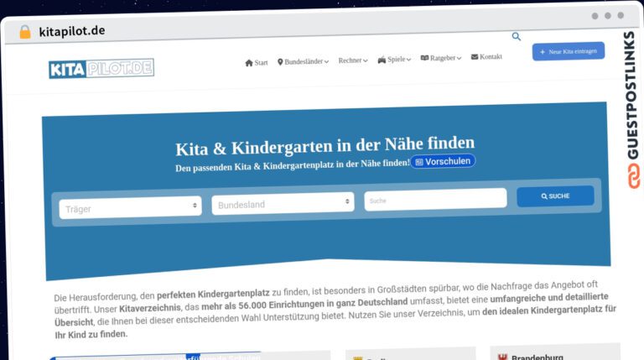Screen dimensions: 644x360
Task: Click the heading Kita & Kindergarten in der Nähe finden
Action: click(325, 145)
